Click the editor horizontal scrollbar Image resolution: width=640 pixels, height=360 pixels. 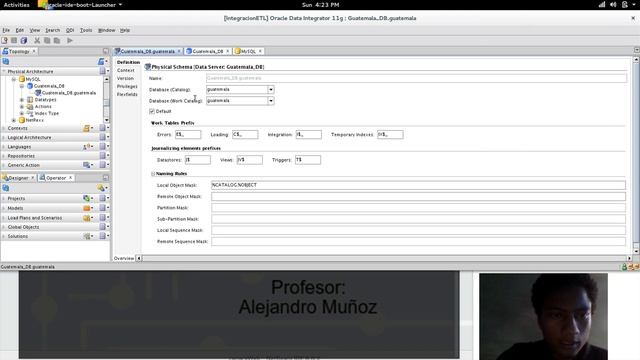[x=384, y=258]
